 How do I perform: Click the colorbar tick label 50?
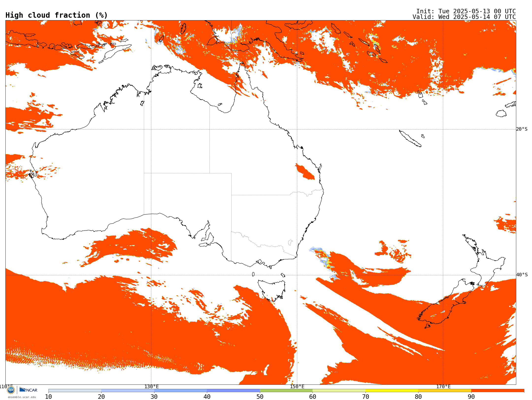[x=260, y=397]
